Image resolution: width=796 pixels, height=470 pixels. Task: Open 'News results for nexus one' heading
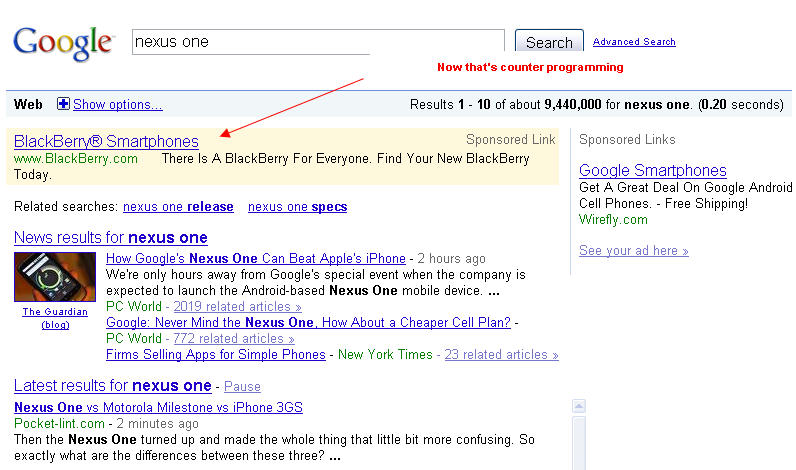(111, 238)
